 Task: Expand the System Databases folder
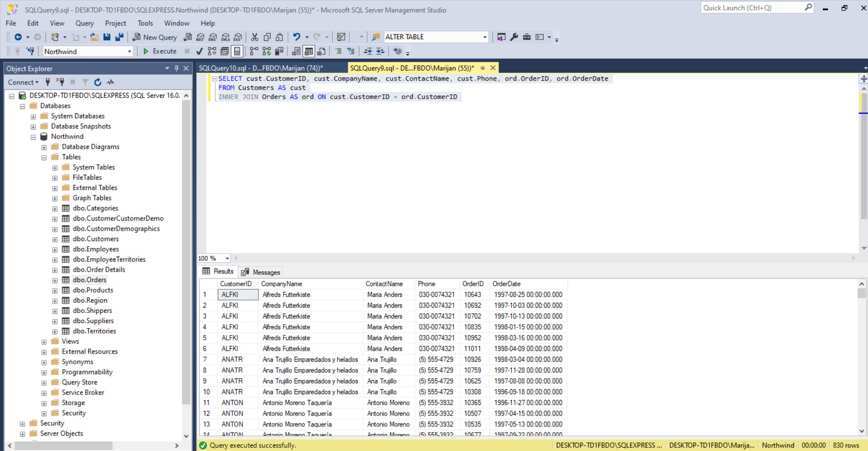(33, 117)
